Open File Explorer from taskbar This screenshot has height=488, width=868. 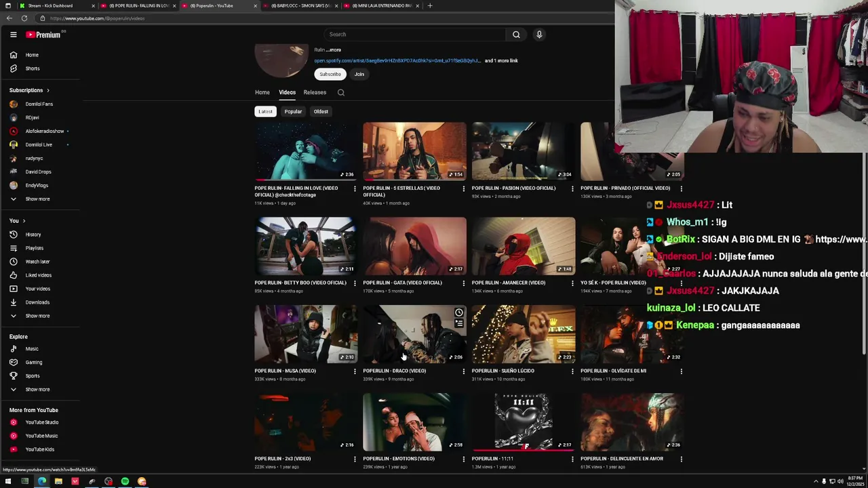click(58, 482)
